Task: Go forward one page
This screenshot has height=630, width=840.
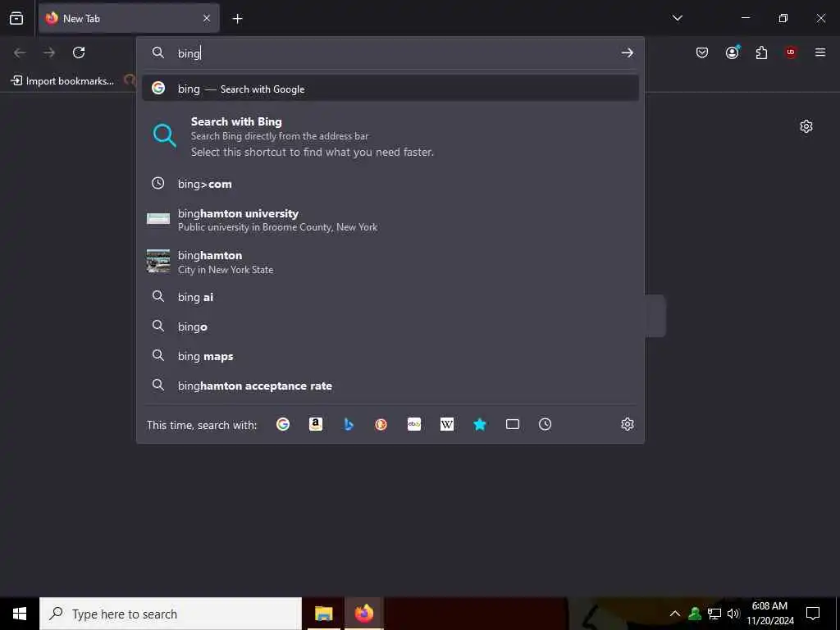Action: pyautogui.click(x=49, y=52)
